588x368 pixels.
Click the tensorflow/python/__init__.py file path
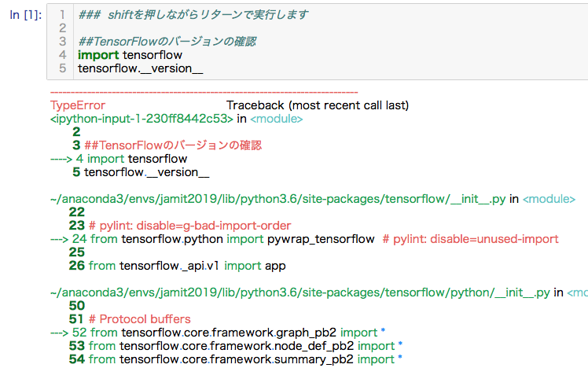(300, 293)
